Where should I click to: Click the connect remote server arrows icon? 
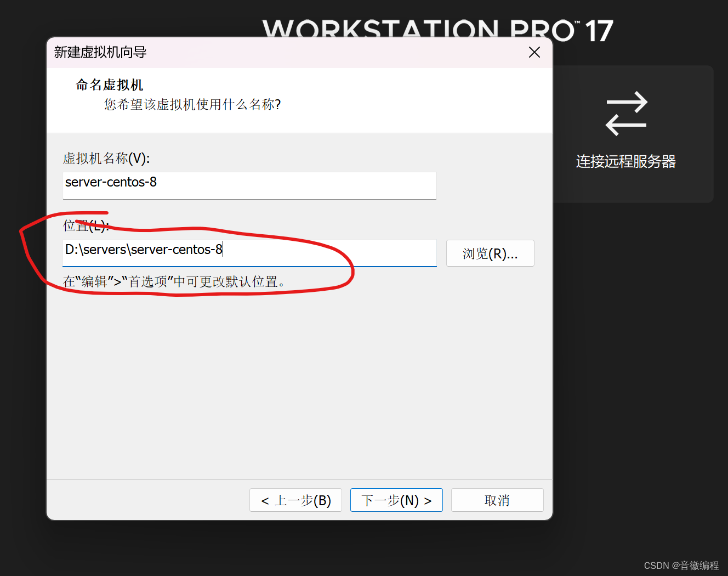click(627, 114)
